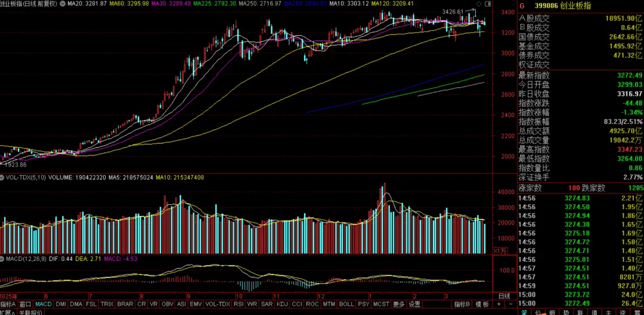Switch to the DMA indicator
This screenshot has width=644, height=315.
coord(76,304)
